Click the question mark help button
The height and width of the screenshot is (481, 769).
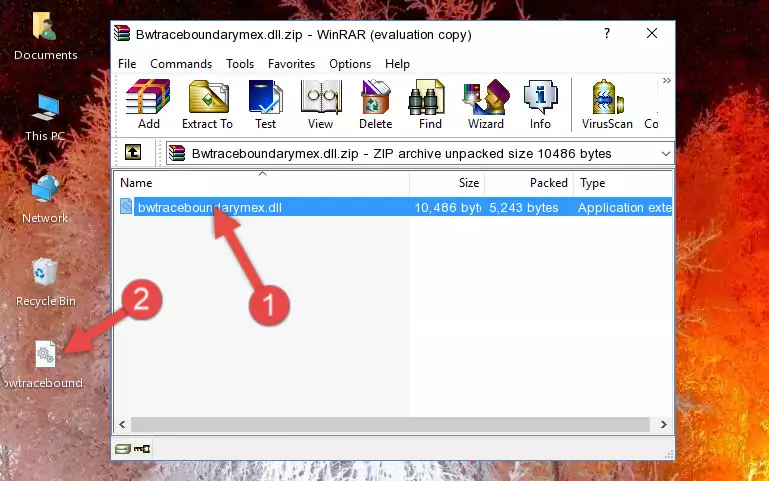607,33
